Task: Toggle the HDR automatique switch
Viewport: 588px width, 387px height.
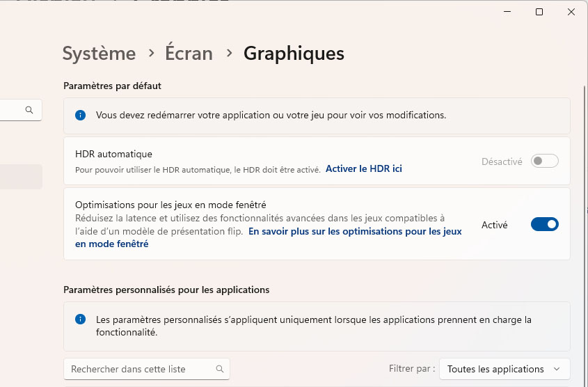Action: click(x=544, y=161)
